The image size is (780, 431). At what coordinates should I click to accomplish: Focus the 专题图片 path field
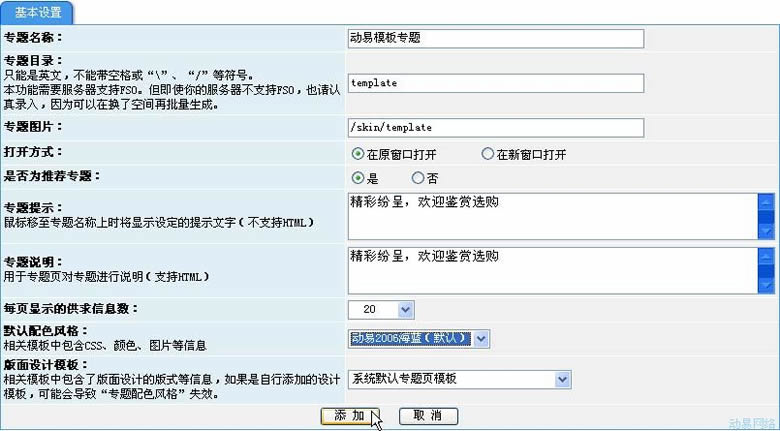[x=495, y=127]
